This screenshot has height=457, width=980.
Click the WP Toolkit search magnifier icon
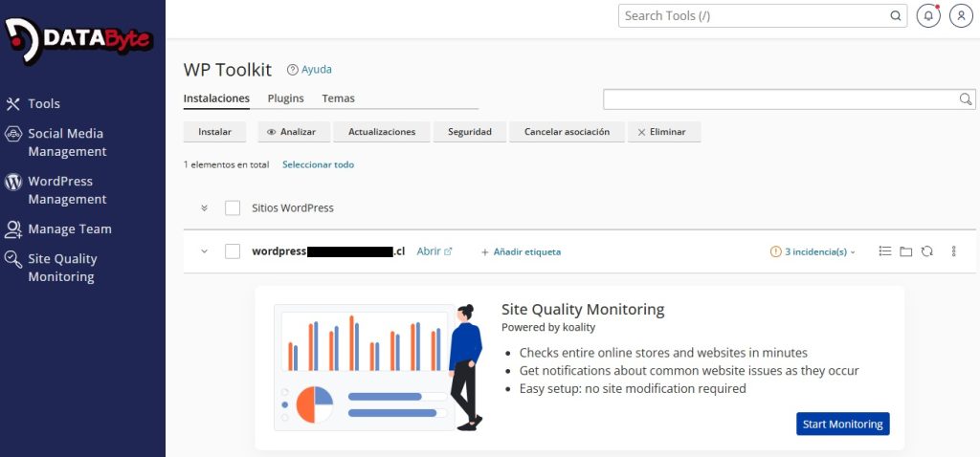click(966, 99)
